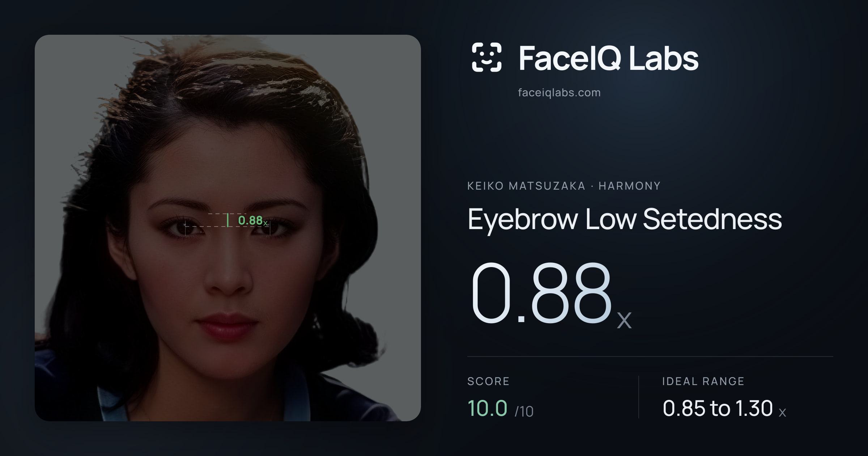Click the FaceIQ Labs face-scan logo icon
The height and width of the screenshot is (456, 868).
(486, 57)
